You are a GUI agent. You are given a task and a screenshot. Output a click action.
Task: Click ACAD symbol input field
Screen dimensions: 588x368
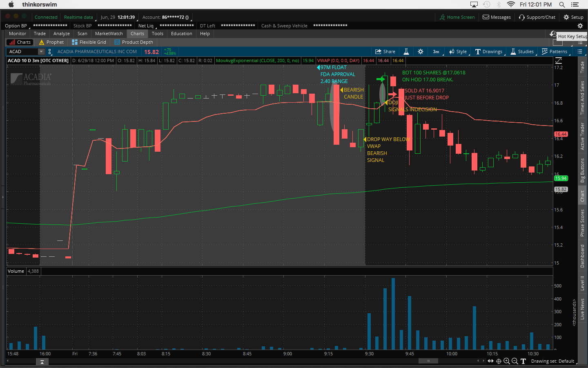click(22, 52)
